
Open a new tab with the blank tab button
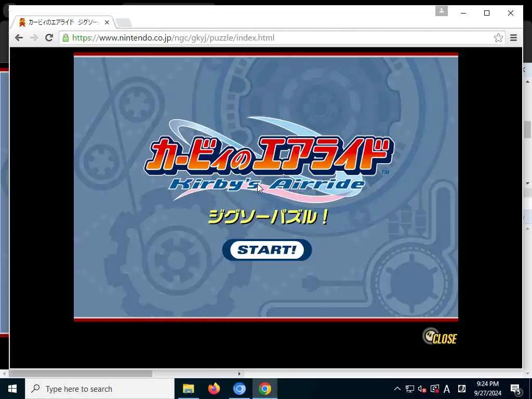[x=124, y=23]
